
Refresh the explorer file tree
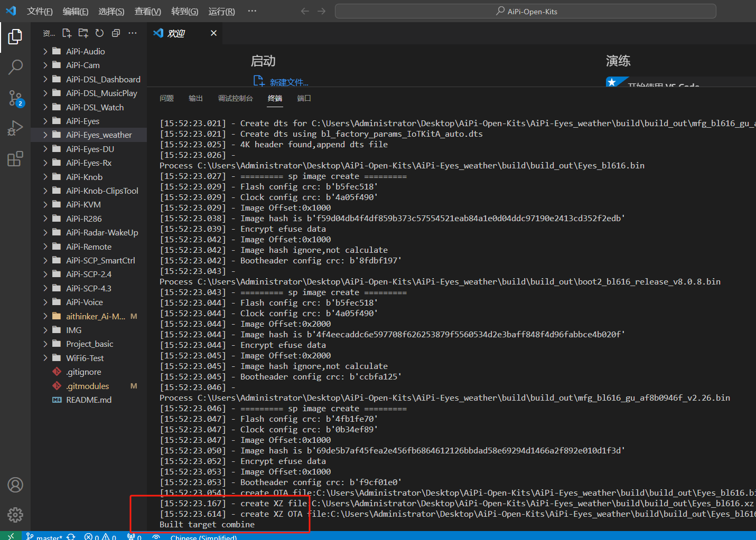[99, 33]
